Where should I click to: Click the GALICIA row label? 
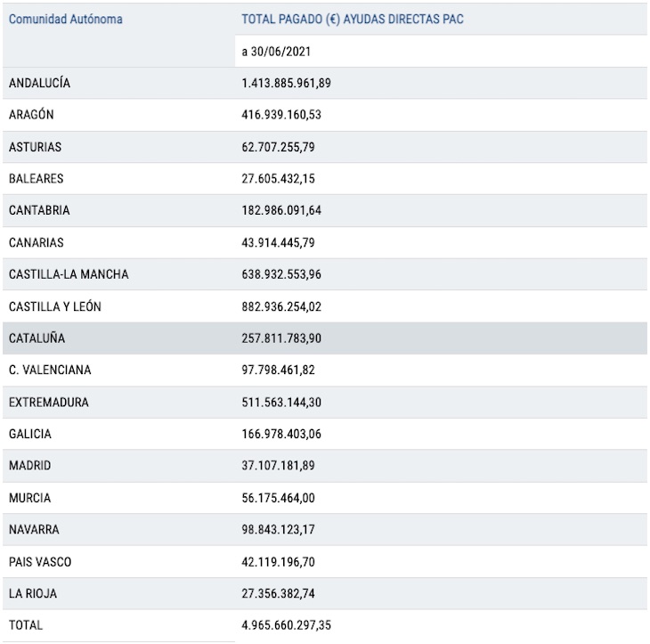(30, 434)
